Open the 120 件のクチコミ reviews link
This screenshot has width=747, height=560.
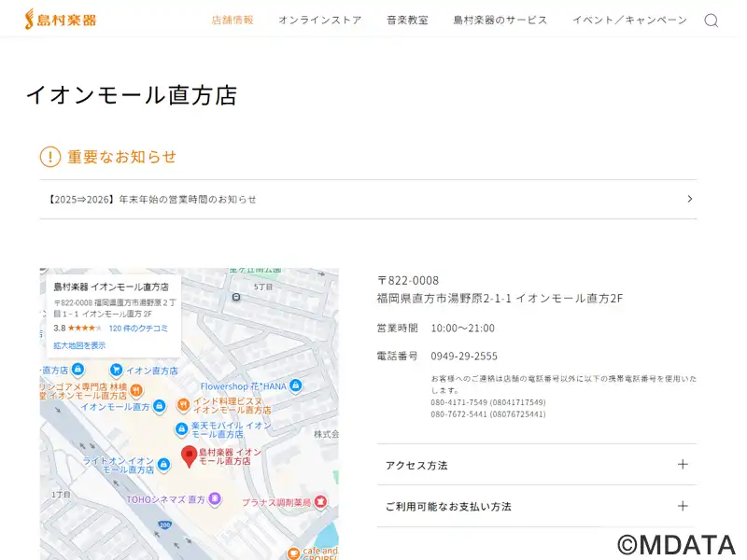tap(138, 329)
